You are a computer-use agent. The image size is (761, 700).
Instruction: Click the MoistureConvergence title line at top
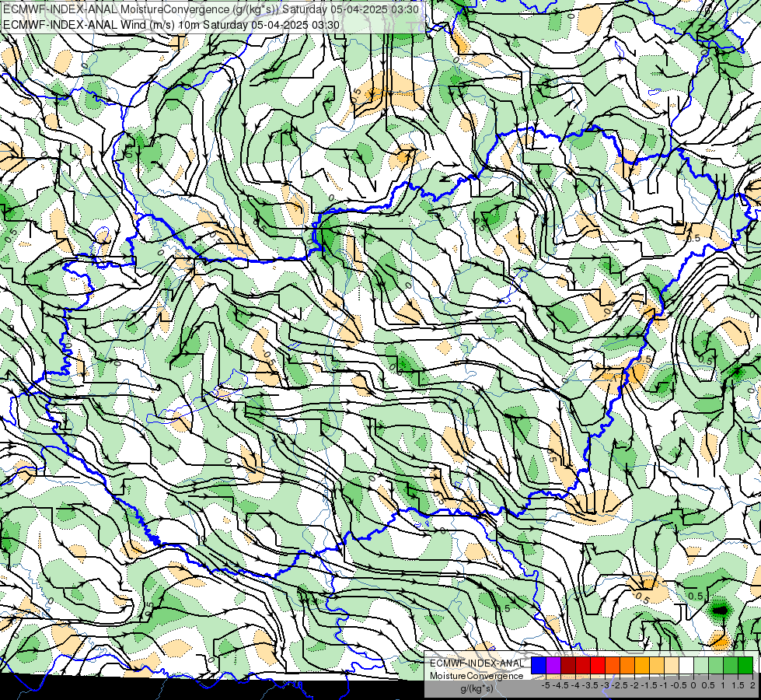pyautogui.click(x=213, y=9)
